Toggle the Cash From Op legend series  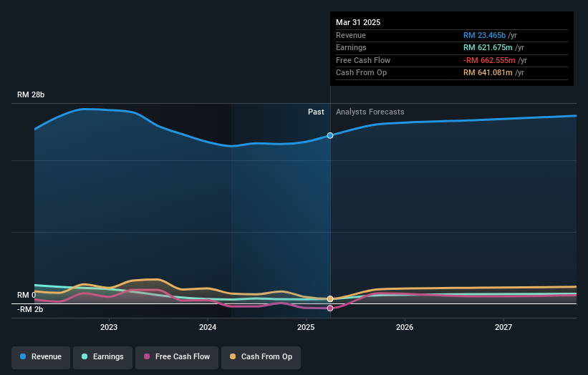click(261, 357)
